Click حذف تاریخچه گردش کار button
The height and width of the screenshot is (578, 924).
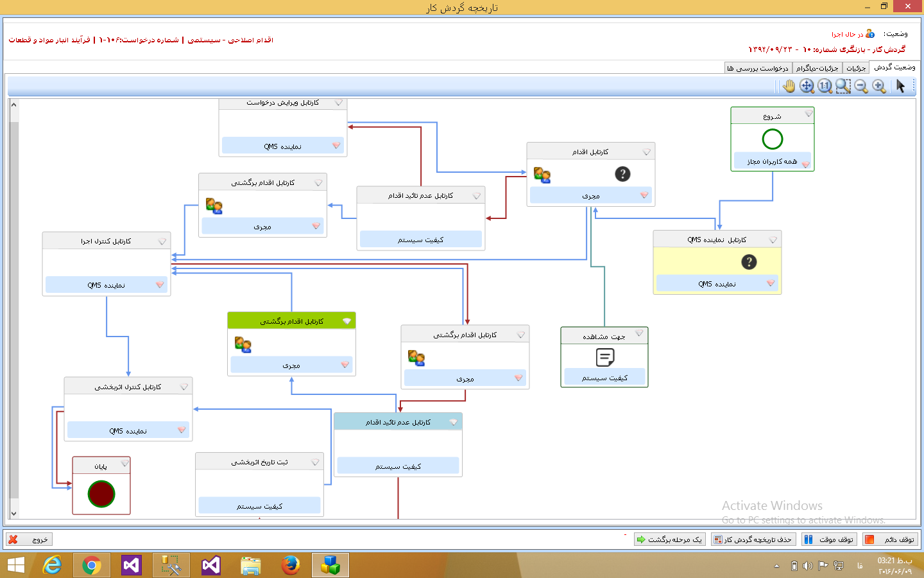(x=753, y=539)
